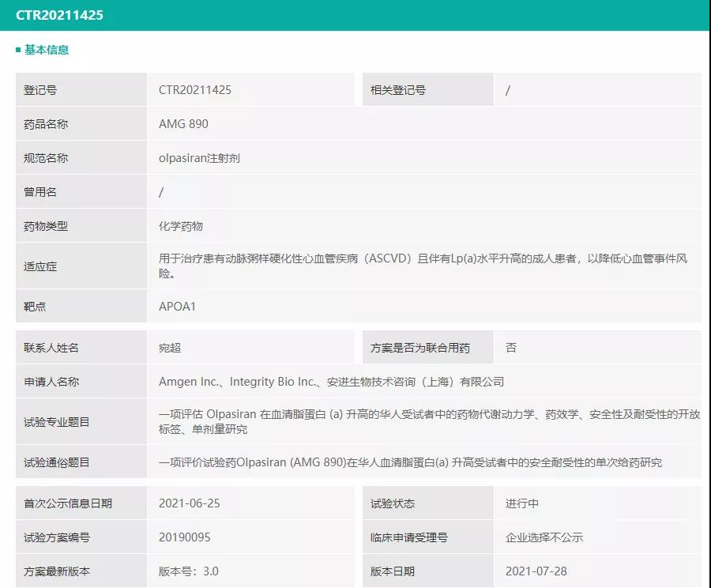The height and width of the screenshot is (588, 711).
Task: Click the 试验通俗题目 common title text
Action: point(410,462)
